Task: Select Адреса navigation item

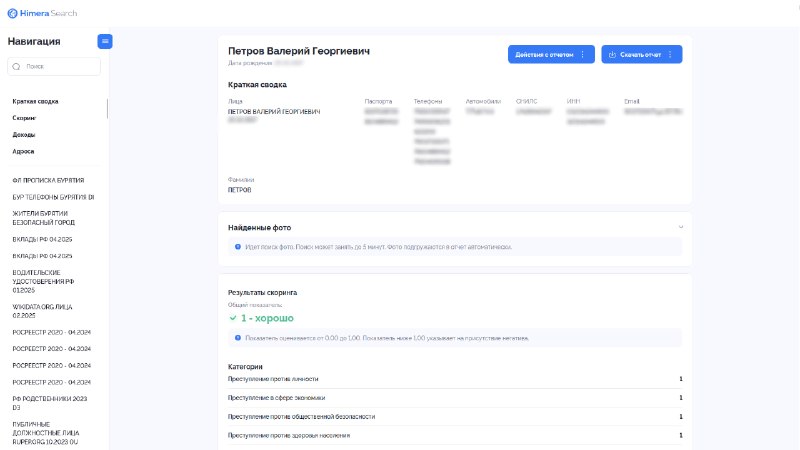Action: pos(23,152)
